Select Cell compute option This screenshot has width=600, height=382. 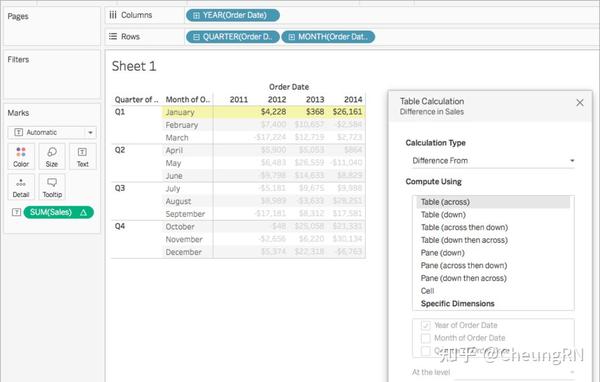pyautogui.click(x=427, y=291)
